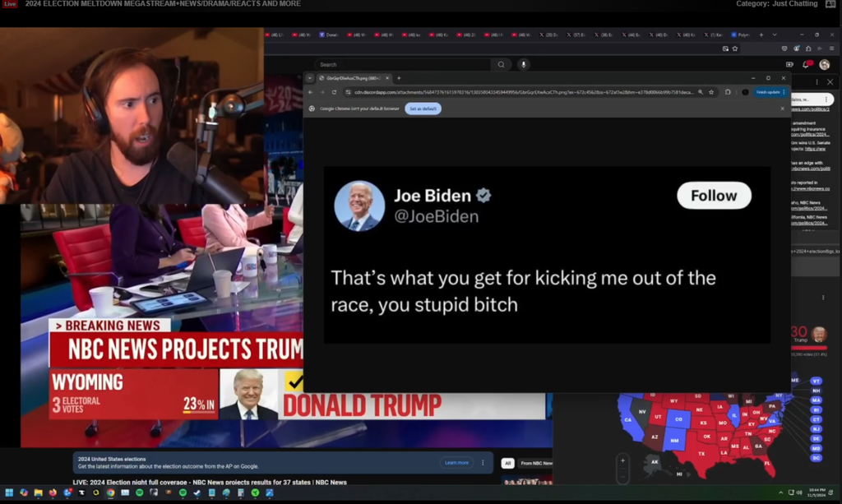This screenshot has width=842, height=504.
Task: Reload the Discord image page
Action: (334, 92)
